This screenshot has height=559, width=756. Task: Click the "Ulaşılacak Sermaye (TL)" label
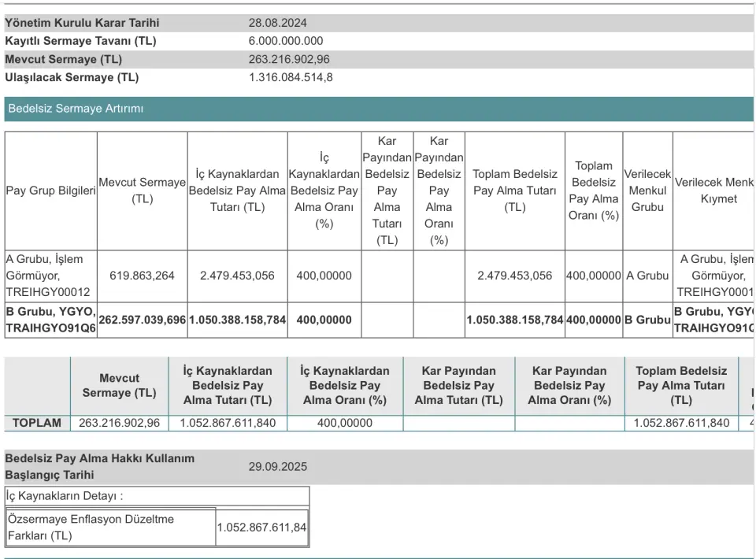pos(72,78)
